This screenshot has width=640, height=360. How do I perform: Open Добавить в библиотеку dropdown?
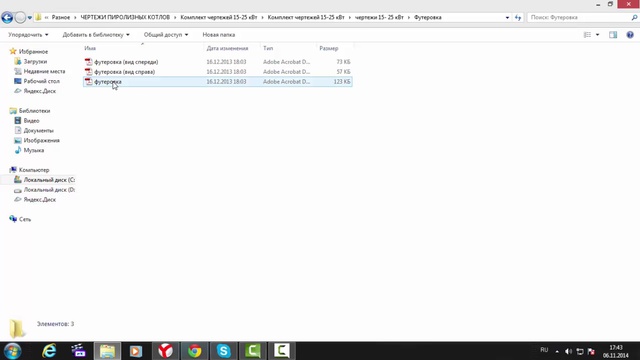(96, 35)
